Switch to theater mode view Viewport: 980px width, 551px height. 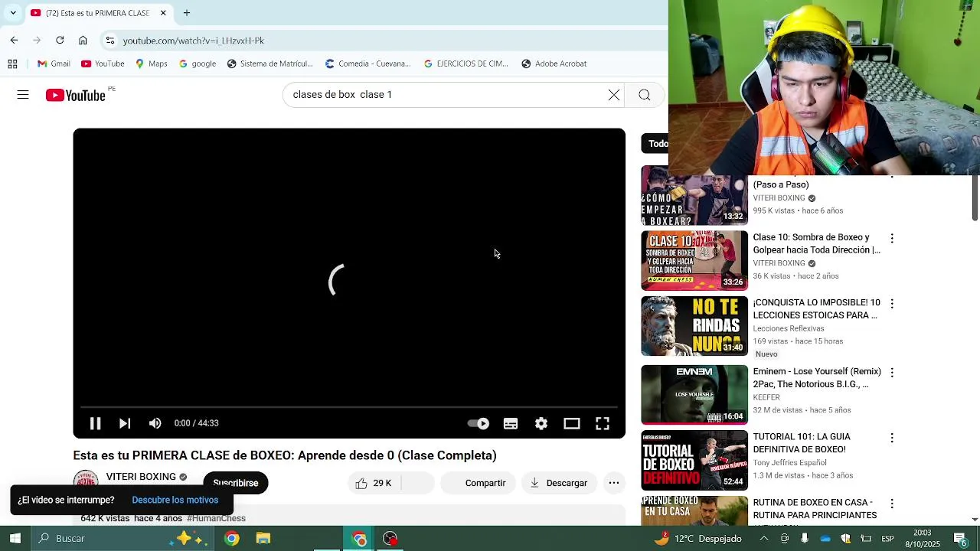(572, 423)
